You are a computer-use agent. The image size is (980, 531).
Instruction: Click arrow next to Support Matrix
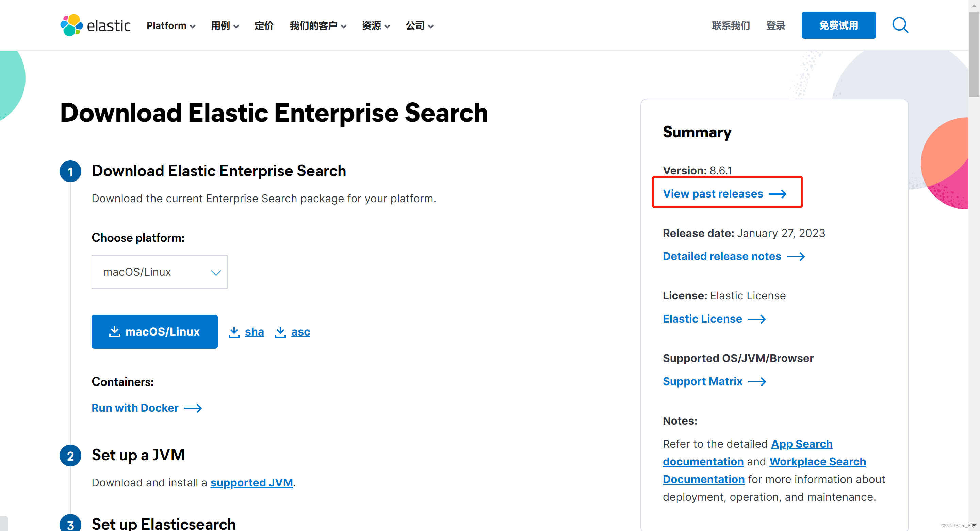click(x=757, y=381)
